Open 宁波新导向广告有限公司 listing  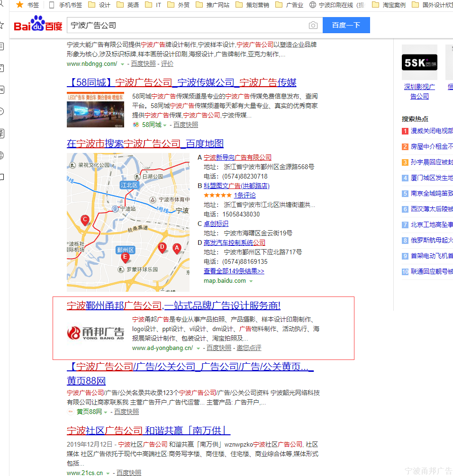point(237,158)
